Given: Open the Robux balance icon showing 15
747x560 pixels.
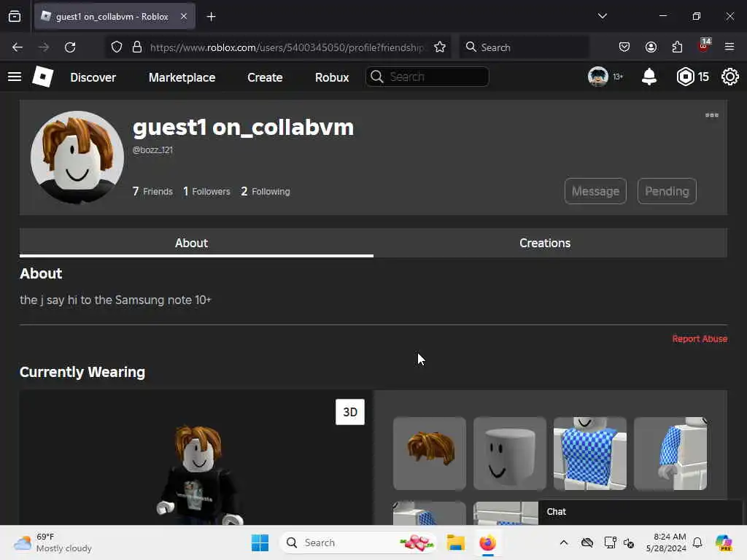Looking at the screenshot, I should [x=685, y=77].
